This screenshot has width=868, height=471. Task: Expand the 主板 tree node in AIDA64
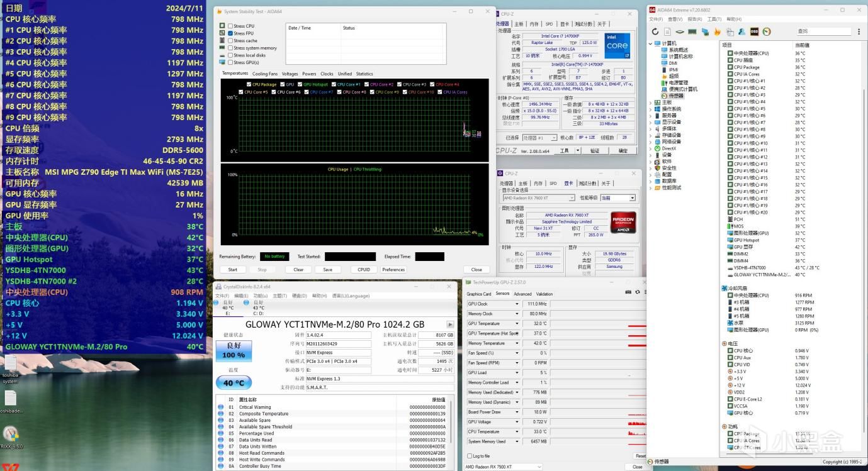click(x=651, y=103)
